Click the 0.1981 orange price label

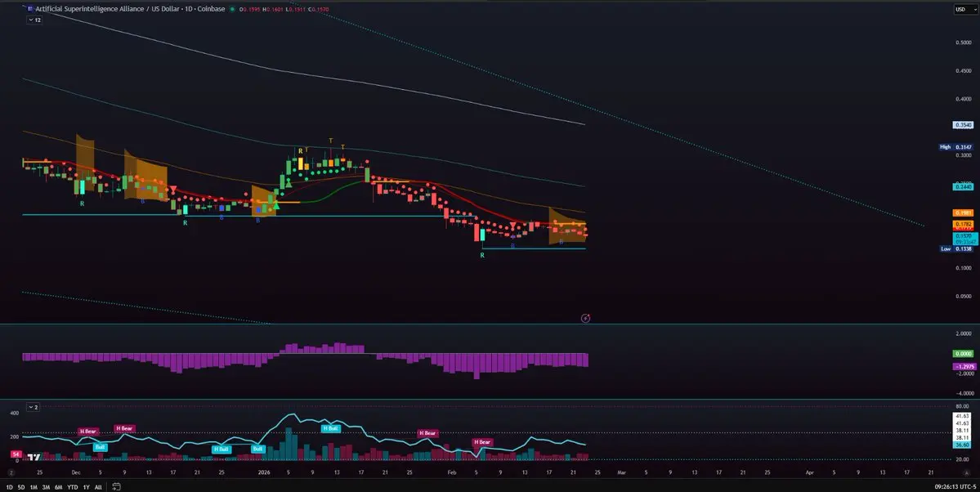click(x=963, y=213)
